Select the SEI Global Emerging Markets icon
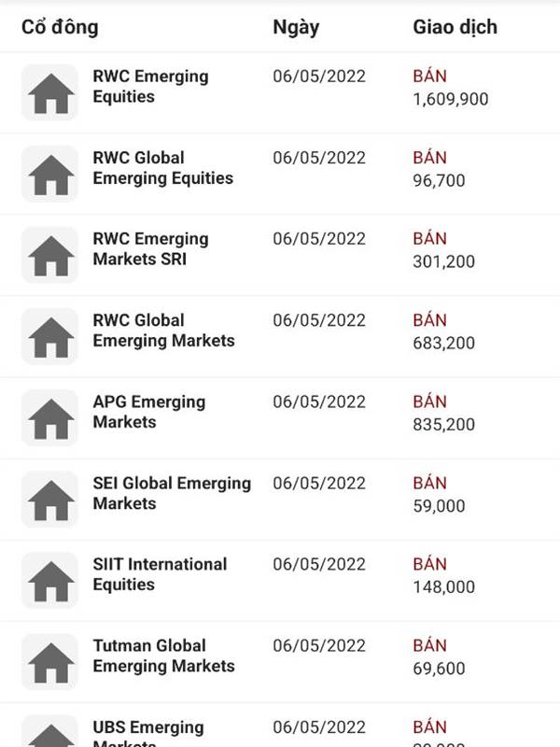 tap(50, 500)
